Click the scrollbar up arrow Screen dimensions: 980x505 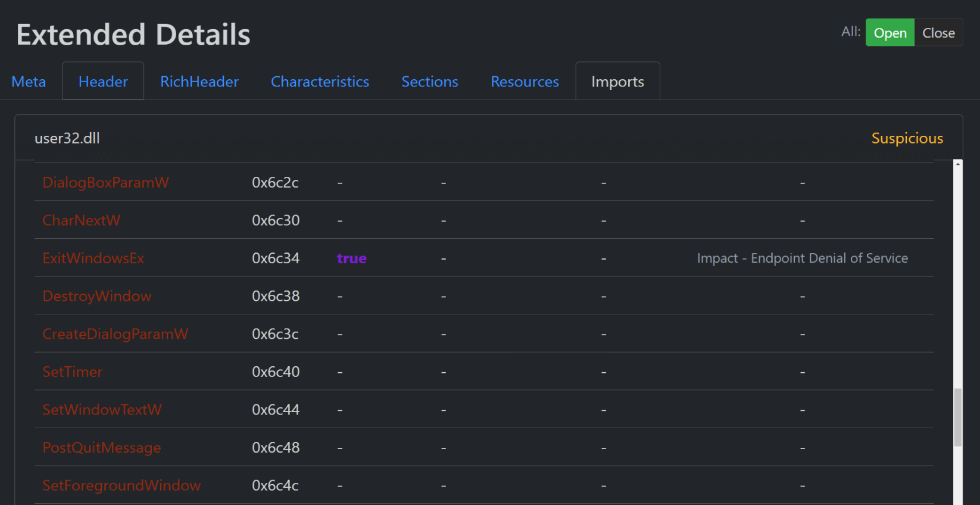958,164
